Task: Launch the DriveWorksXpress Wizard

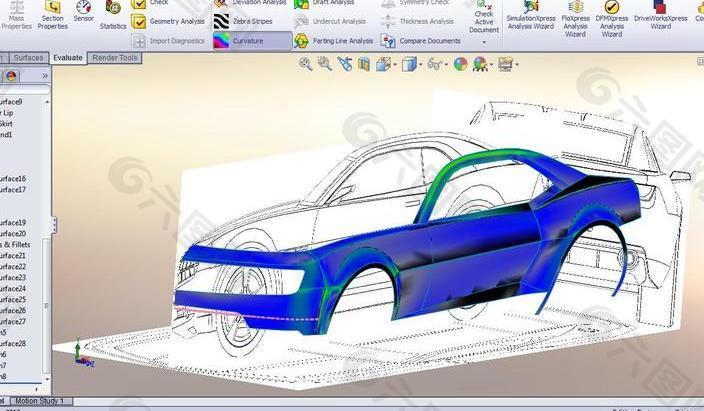Action: pos(660,16)
